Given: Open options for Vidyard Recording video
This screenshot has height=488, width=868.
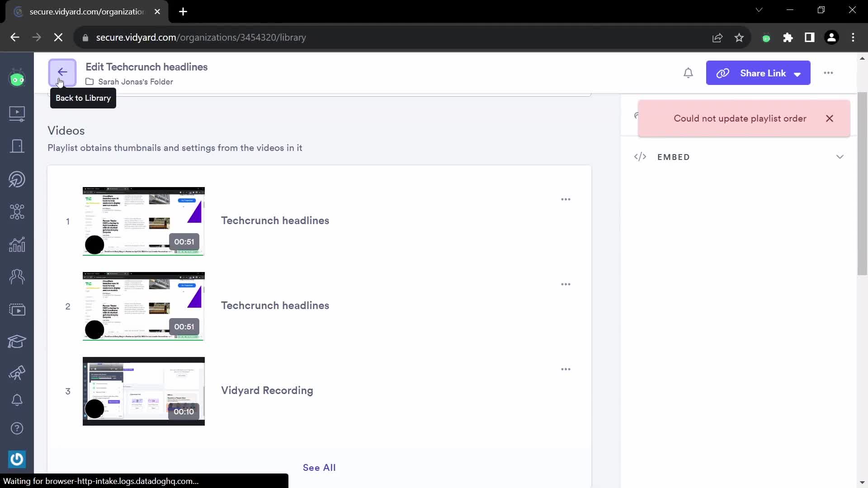Looking at the screenshot, I should point(566,369).
